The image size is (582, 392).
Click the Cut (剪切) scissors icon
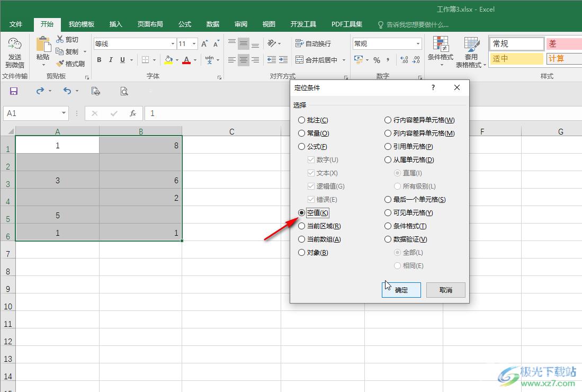[x=60, y=39]
